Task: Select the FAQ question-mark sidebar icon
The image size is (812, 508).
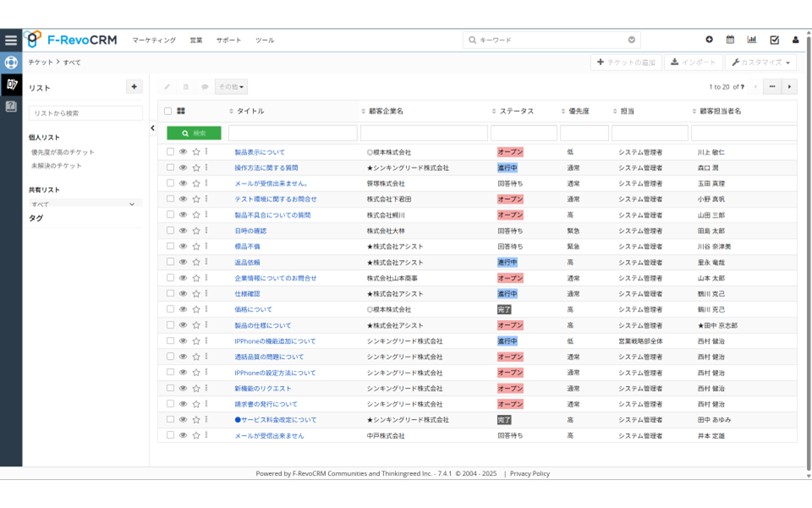Action: (x=11, y=107)
